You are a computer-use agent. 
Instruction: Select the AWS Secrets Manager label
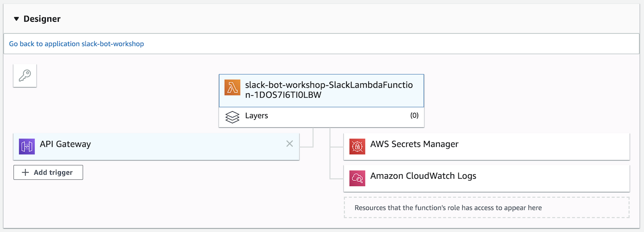415,145
